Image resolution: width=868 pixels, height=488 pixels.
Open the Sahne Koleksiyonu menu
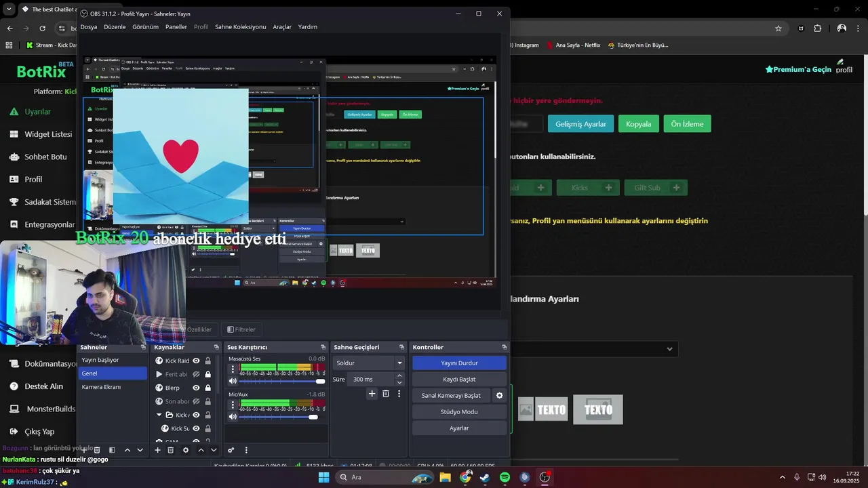point(241,27)
